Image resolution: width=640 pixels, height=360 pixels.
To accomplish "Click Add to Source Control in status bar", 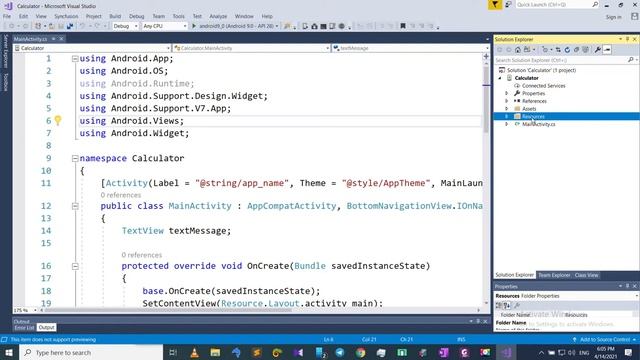I will click(604, 340).
